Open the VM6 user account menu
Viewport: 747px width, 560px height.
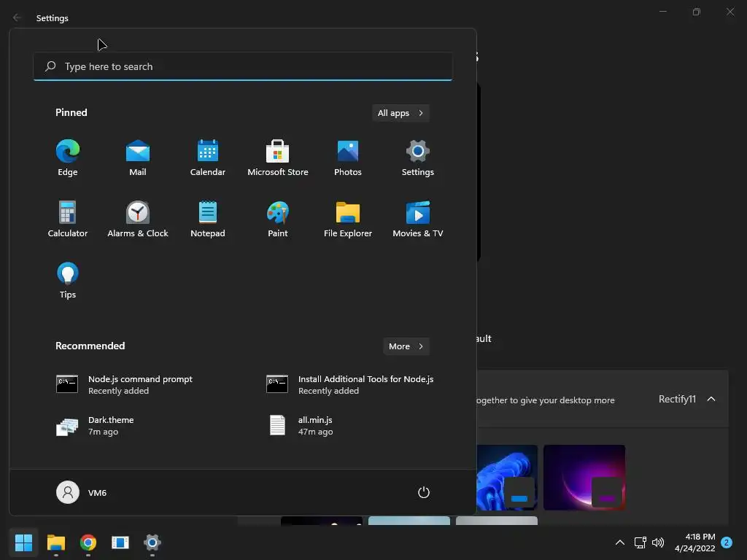click(82, 492)
